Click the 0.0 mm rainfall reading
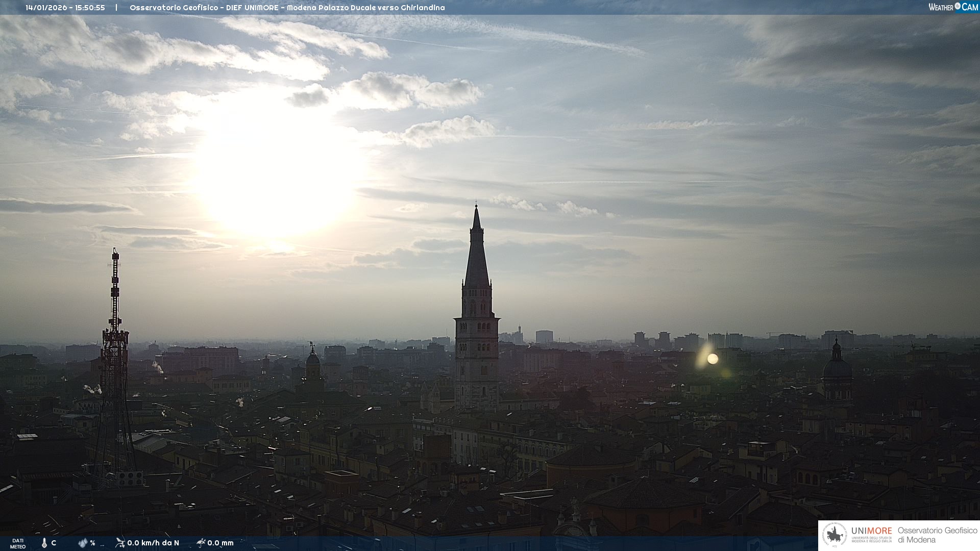 [220, 543]
